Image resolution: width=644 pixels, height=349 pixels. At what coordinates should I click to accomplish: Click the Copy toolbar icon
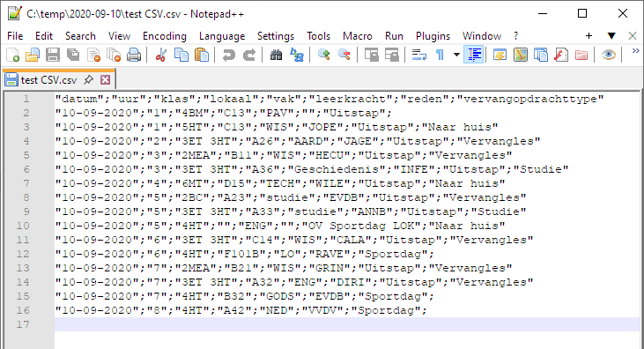click(x=181, y=55)
